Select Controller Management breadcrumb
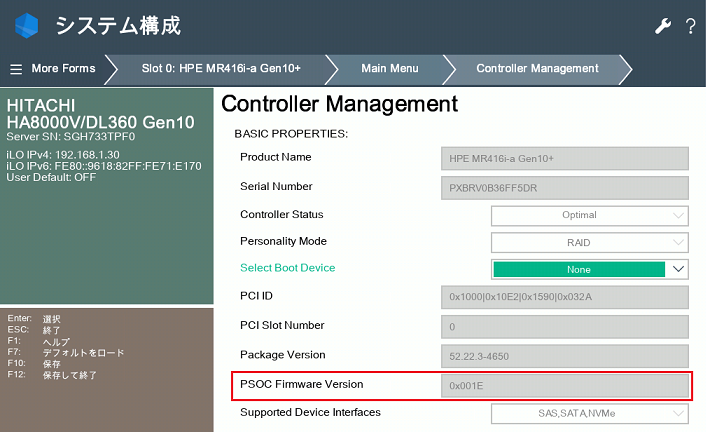 537,69
